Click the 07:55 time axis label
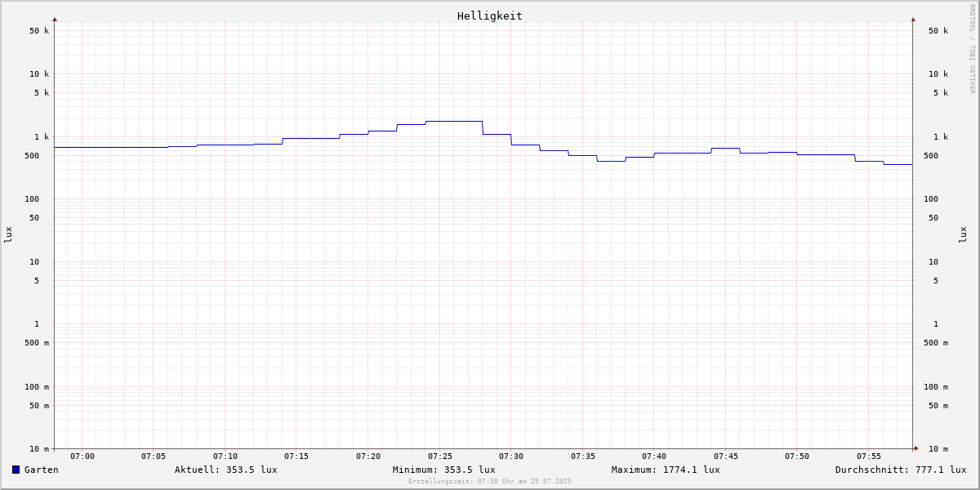The height and width of the screenshot is (490, 980). tap(869, 457)
